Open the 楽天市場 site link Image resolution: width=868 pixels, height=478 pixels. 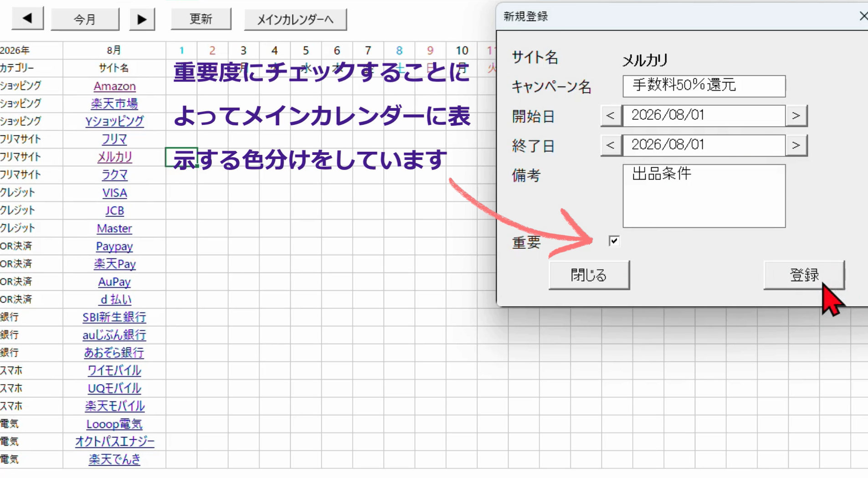(x=114, y=103)
